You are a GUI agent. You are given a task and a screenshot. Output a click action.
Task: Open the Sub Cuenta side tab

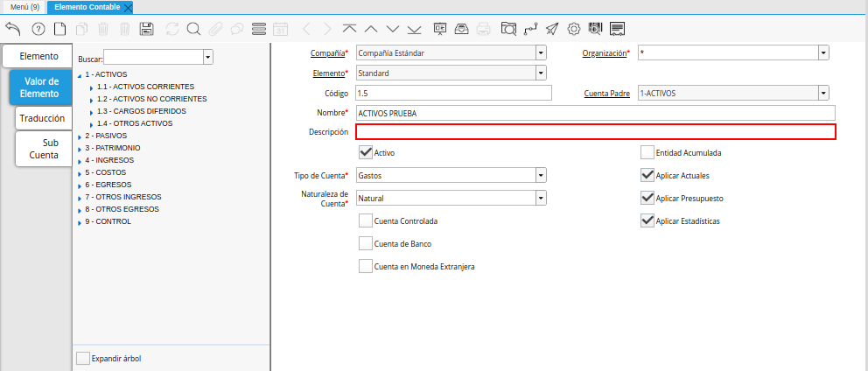(44, 149)
